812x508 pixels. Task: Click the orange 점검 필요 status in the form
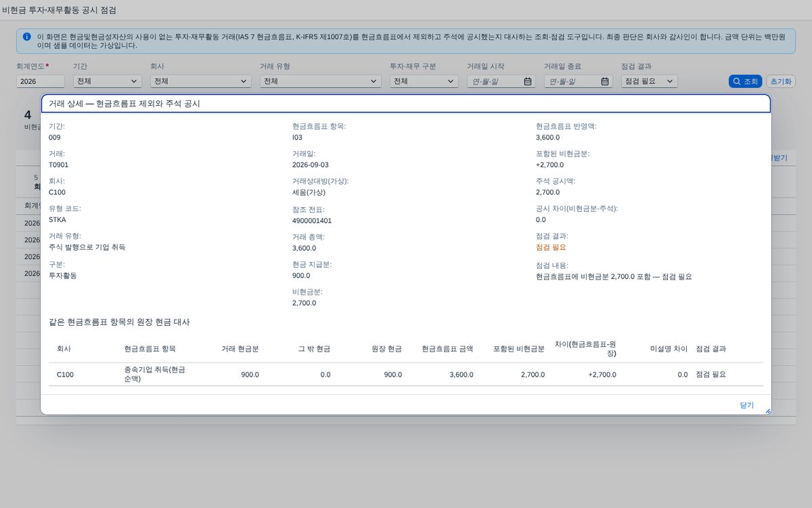point(551,247)
